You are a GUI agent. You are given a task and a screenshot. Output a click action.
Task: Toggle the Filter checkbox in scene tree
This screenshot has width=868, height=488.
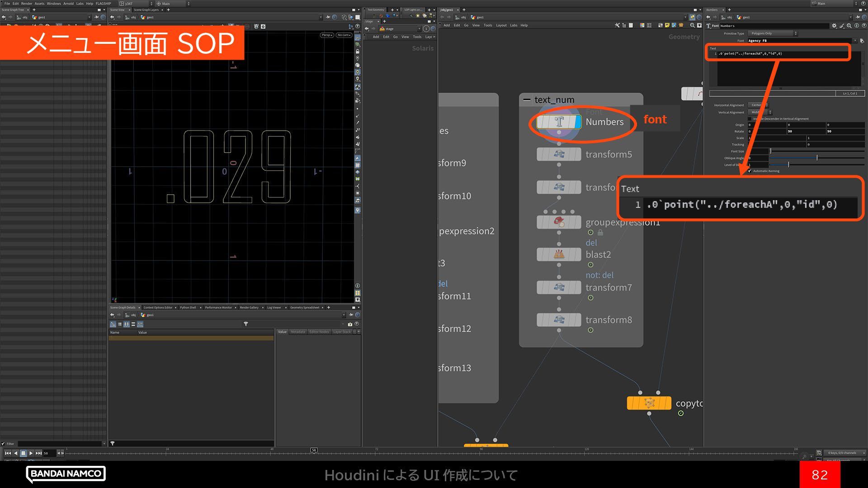pos(3,444)
